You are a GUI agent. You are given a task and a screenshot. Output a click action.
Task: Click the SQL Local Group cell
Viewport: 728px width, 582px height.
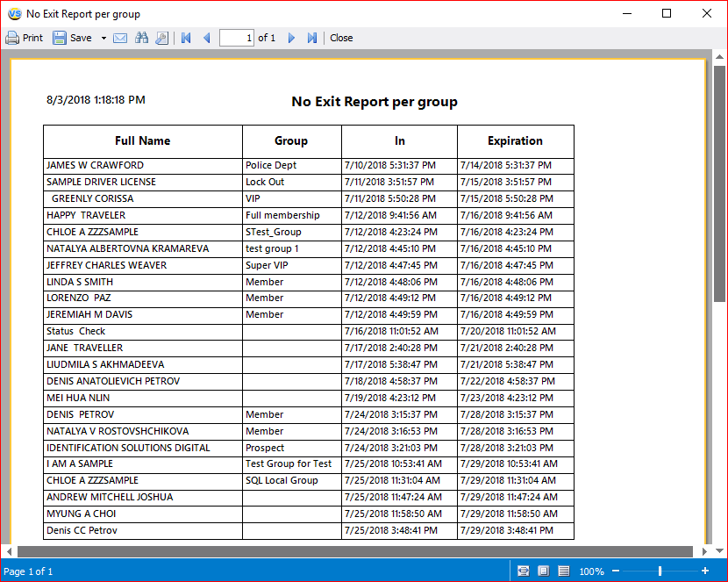(291, 481)
